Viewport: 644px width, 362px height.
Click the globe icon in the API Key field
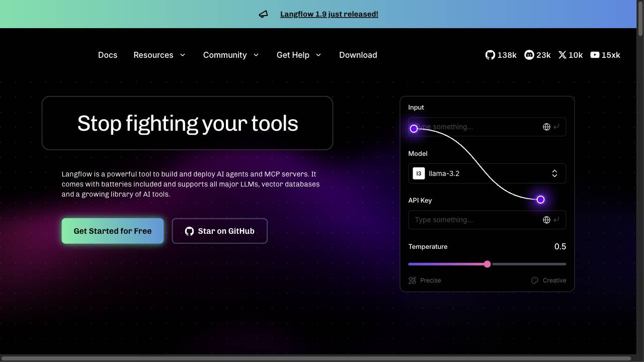click(546, 220)
